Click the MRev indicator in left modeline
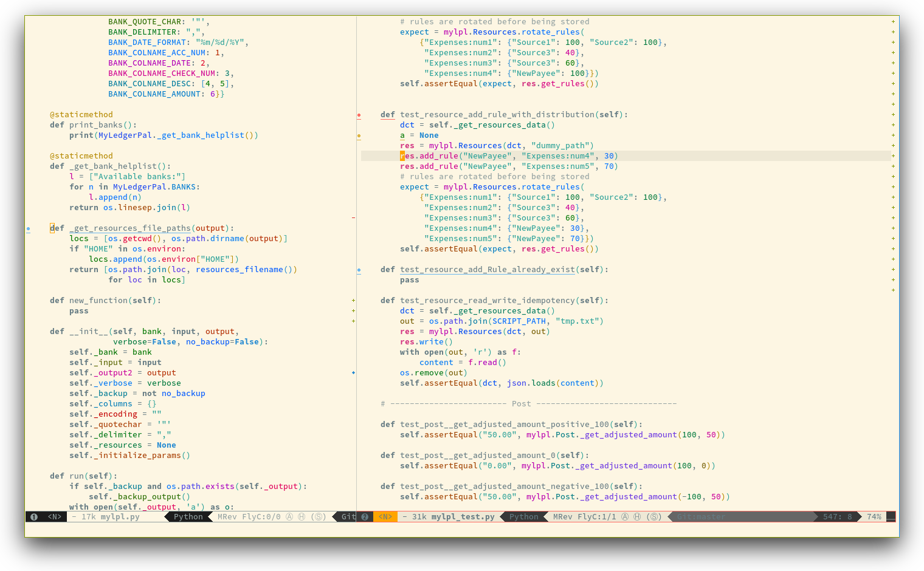The height and width of the screenshot is (571, 924). click(227, 517)
